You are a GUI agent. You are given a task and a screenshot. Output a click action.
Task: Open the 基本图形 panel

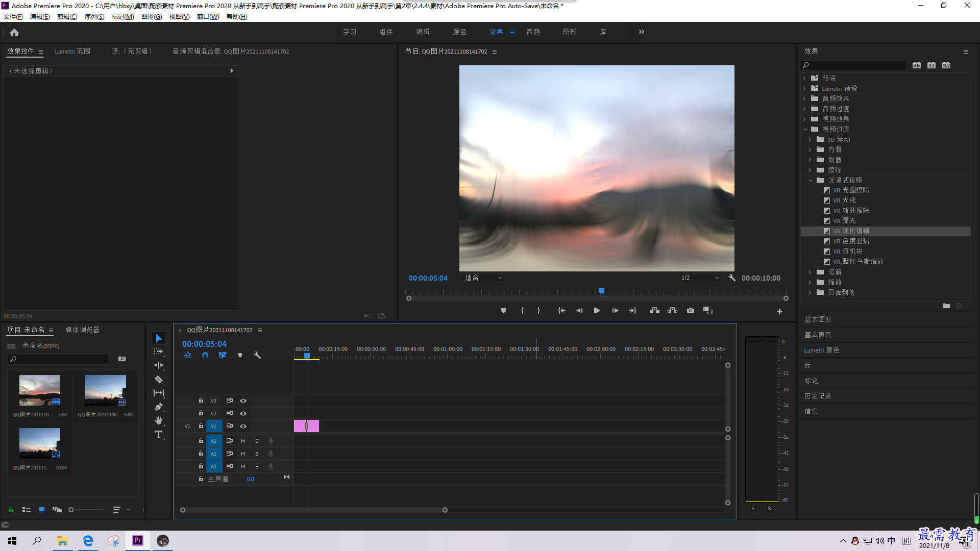(x=818, y=319)
